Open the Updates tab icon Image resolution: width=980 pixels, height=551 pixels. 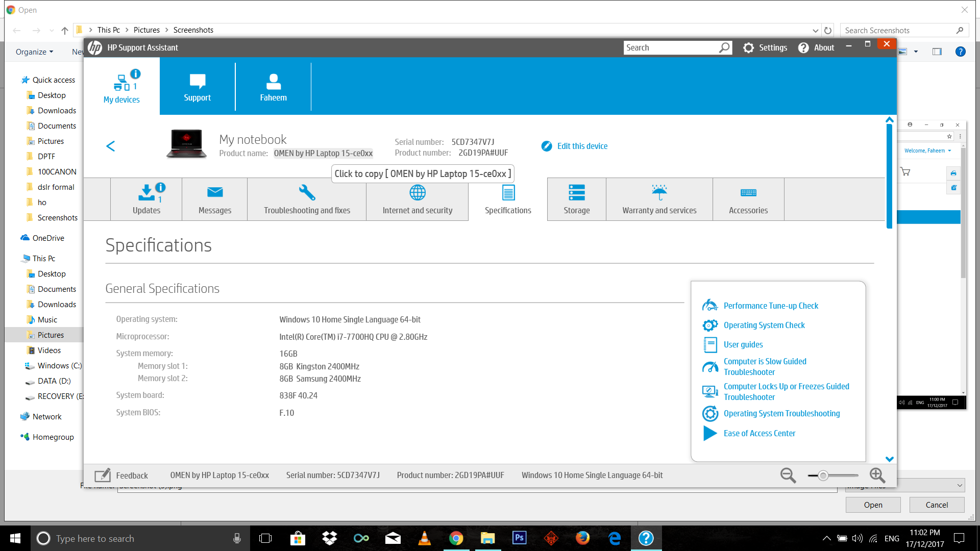coord(146,193)
